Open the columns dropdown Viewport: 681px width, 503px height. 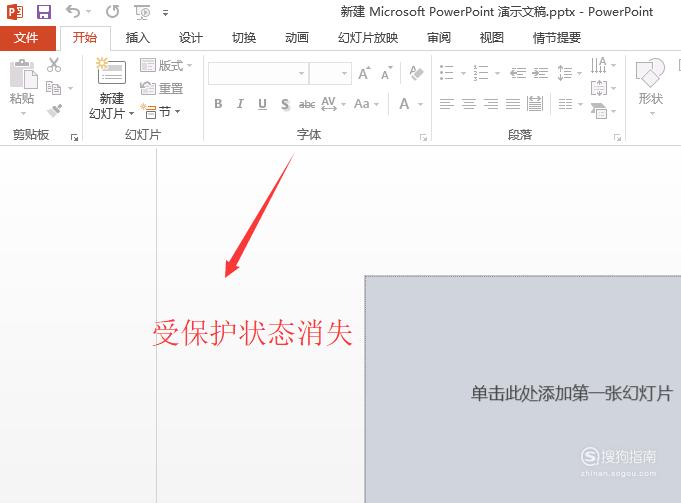pos(570,104)
